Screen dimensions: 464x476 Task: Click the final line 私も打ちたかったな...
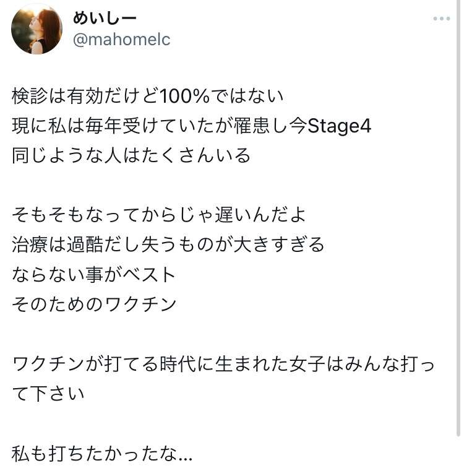coord(102,454)
